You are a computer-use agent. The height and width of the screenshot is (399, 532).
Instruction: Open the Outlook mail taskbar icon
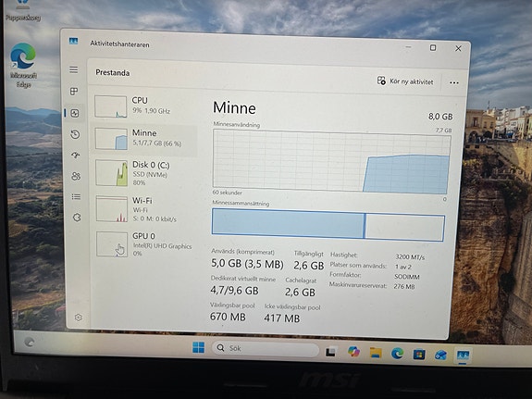click(440, 355)
